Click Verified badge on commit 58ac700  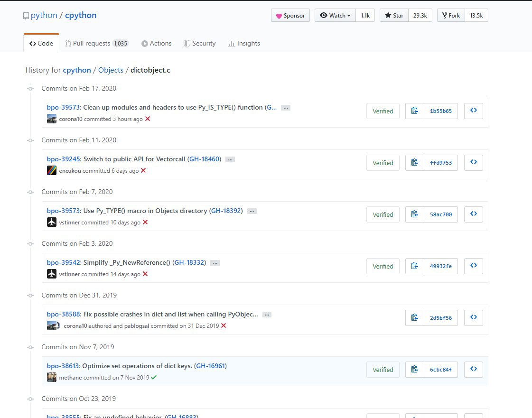pos(383,214)
